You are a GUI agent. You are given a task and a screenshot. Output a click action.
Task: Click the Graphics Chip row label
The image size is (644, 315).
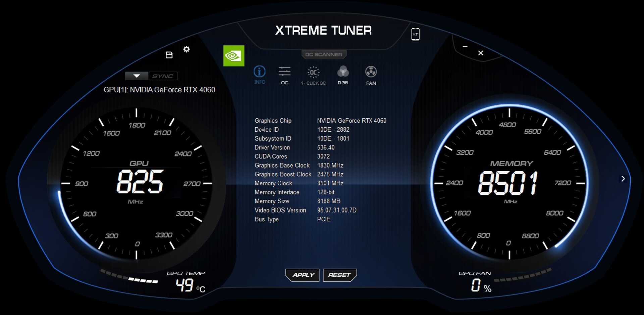point(273,121)
